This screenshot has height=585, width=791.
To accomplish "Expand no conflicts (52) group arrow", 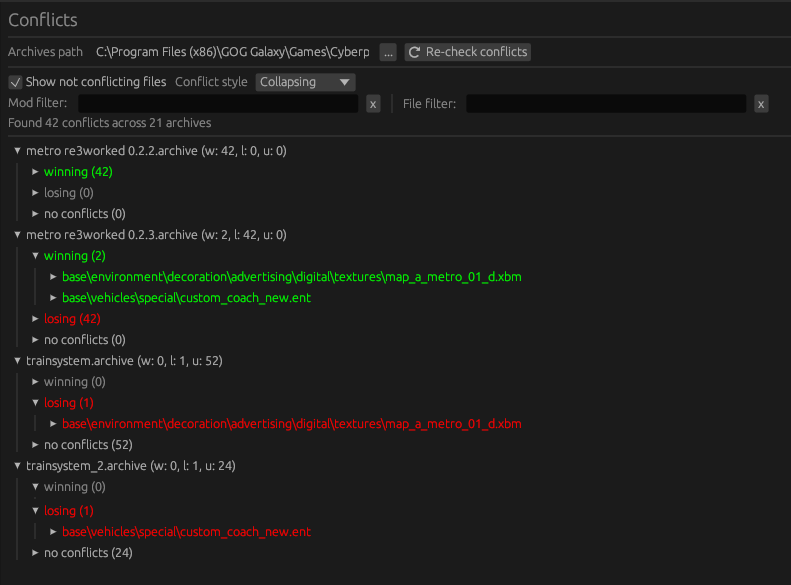I will (35, 445).
